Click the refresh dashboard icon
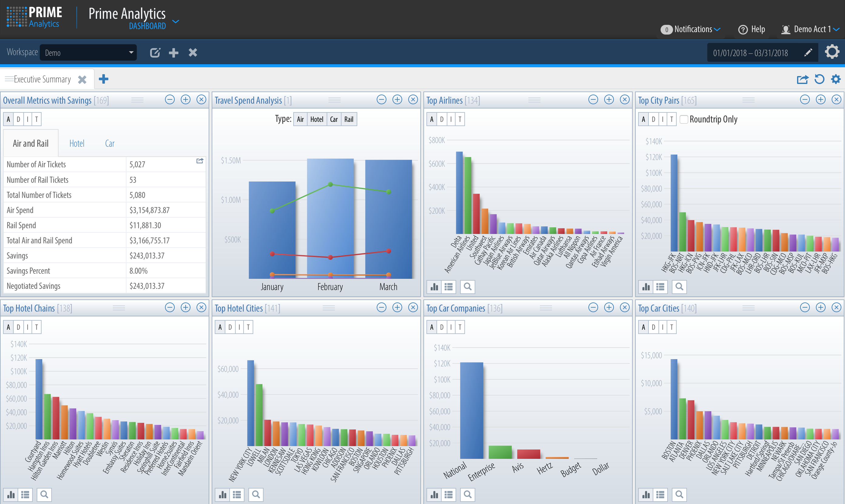 click(820, 79)
